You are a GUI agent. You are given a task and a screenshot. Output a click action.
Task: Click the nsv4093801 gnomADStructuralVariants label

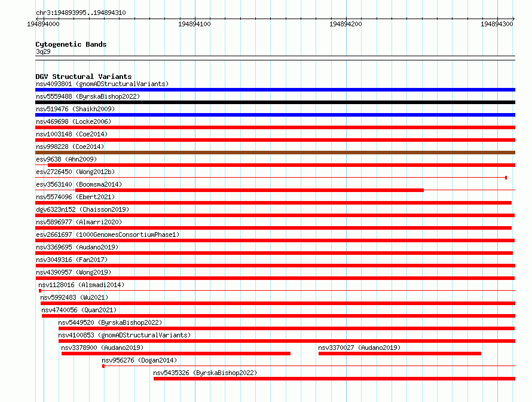pyautogui.click(x=102, y=84)
